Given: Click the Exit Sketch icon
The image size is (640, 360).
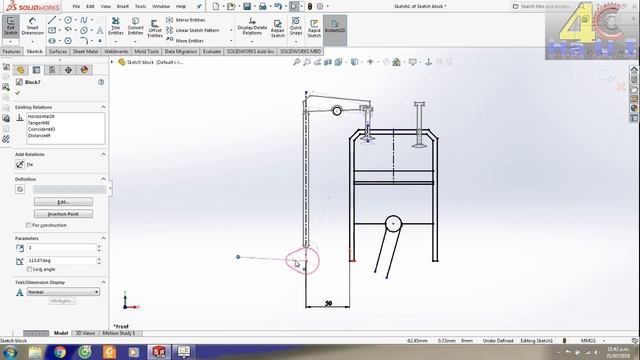Looking at the screenshot, I should click(11, 26).
